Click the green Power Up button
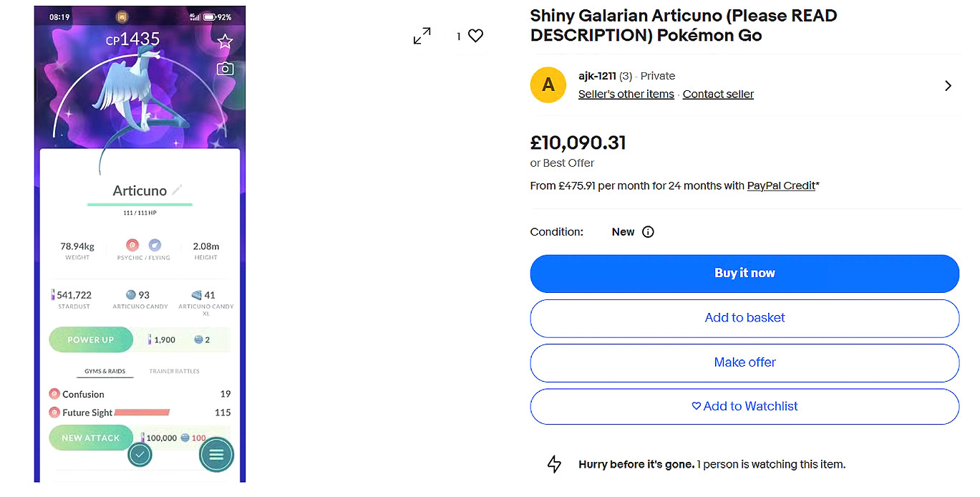This screenshot has width=980, height=497. (x=91, y=340)
